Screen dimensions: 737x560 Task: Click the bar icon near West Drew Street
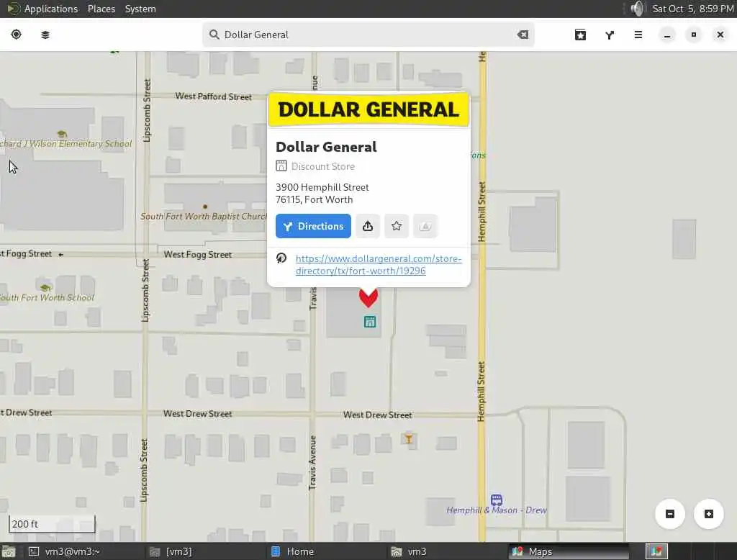pyautogui.click(x=409, y=438)
